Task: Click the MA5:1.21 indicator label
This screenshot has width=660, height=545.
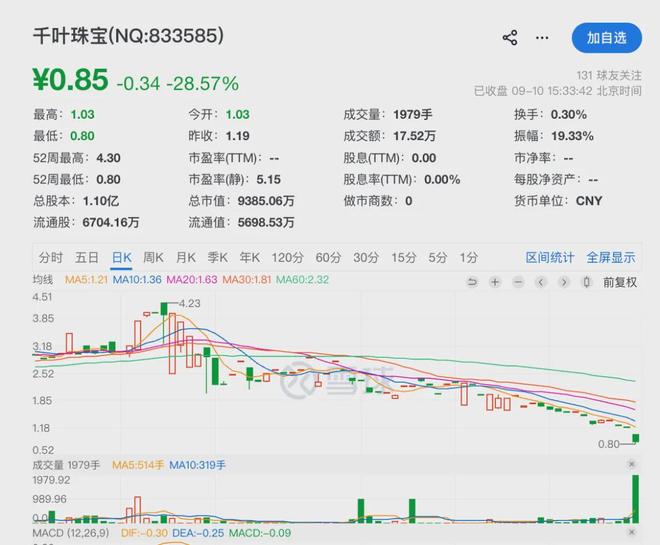Action: (86, 279)
